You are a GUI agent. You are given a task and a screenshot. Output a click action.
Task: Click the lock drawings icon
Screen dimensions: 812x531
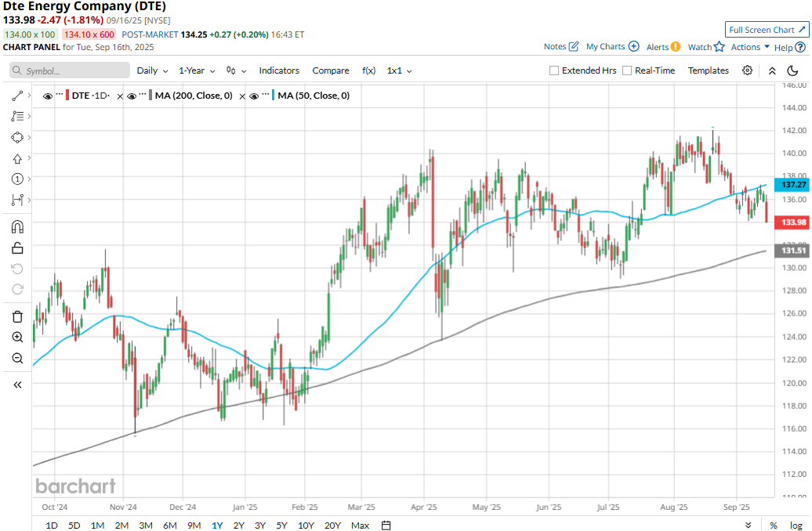(x=17, y=248)
